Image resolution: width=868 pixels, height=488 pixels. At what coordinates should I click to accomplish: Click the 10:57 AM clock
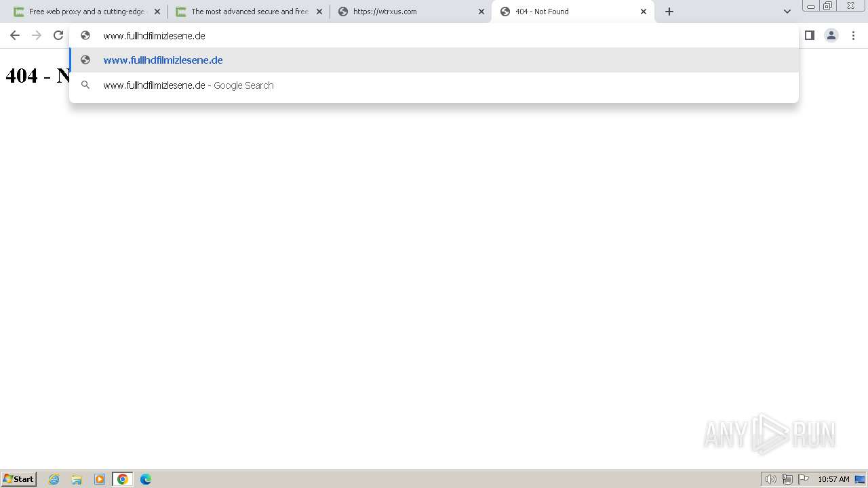click(x=833, y=479)
